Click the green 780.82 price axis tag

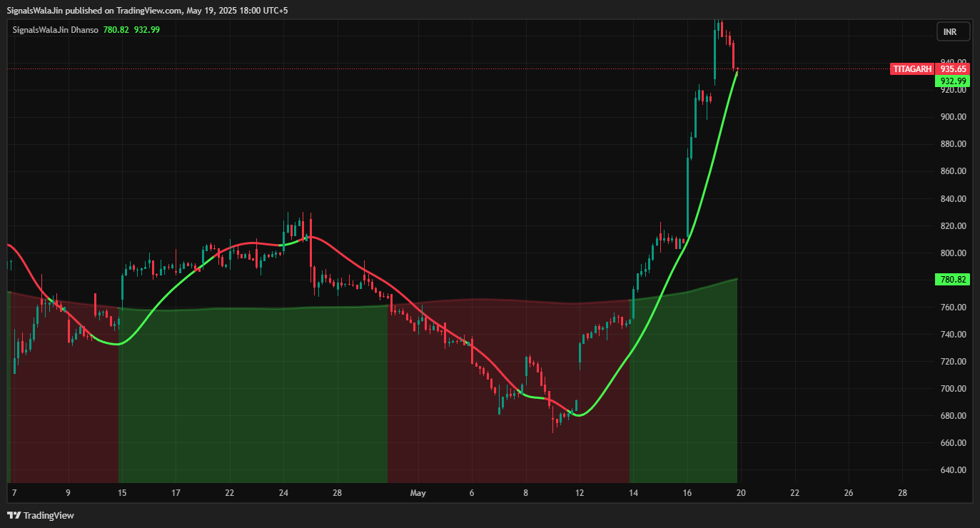click(953, 279)
